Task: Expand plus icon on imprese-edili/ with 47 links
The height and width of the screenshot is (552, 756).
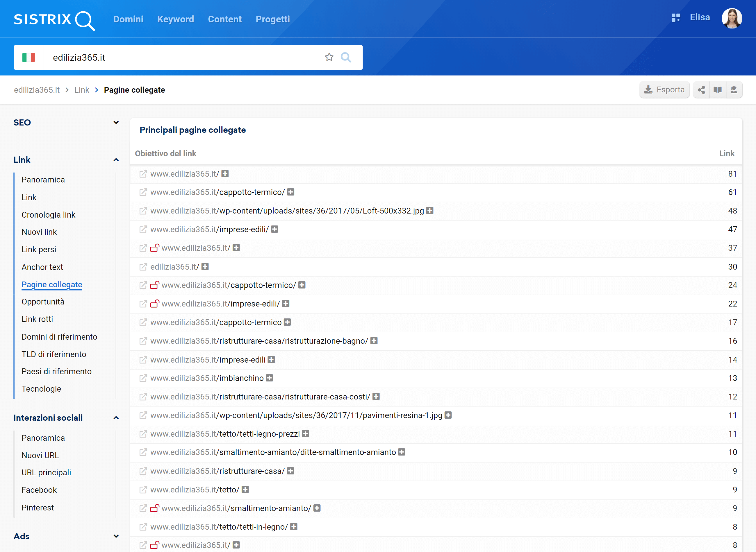Action: tap(274, 229)
